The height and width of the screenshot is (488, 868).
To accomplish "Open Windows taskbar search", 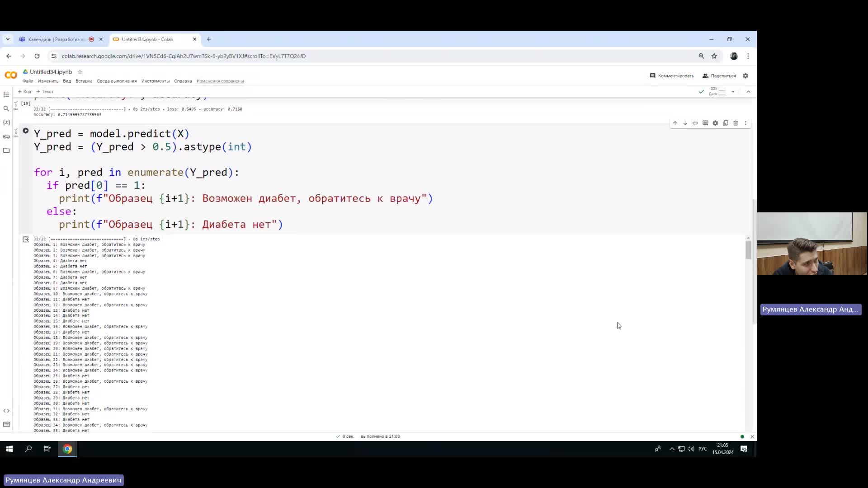I will point(28,449).
